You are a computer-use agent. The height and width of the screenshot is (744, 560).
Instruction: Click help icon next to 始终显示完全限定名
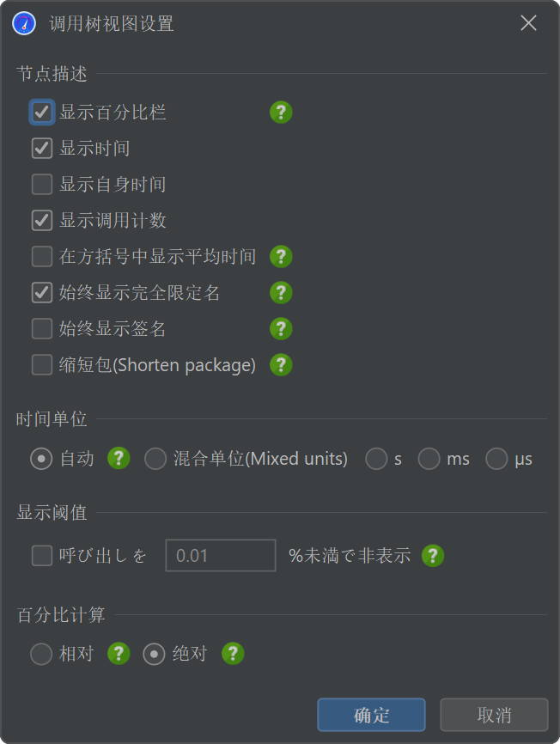tap(281, 293)
